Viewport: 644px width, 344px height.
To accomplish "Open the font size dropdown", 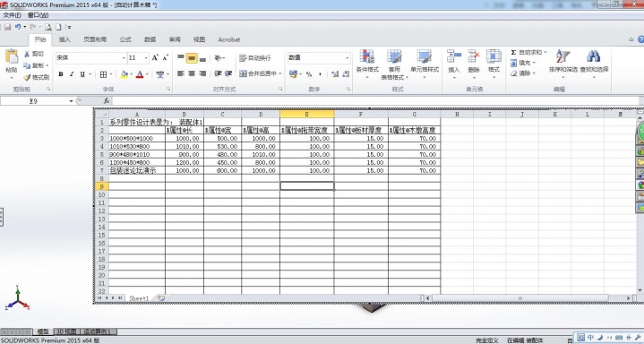I will [146, 58].
